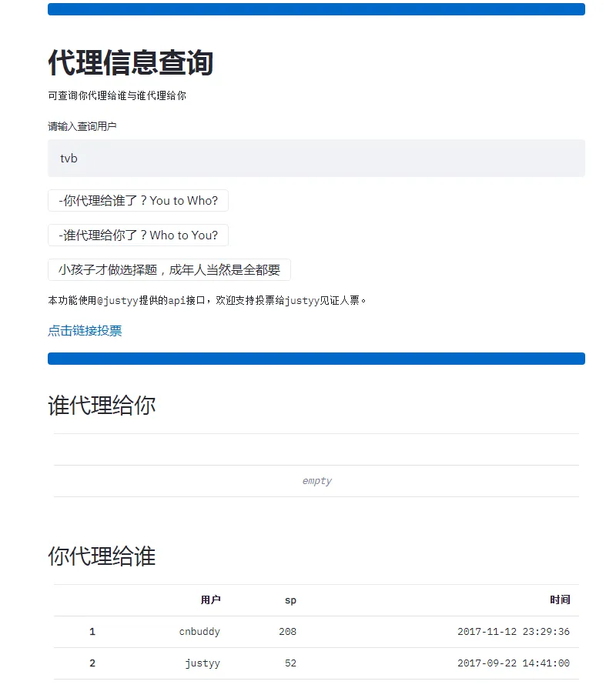Click row number 1 in delegation table
616x688 pixels.
pos(92,632)
